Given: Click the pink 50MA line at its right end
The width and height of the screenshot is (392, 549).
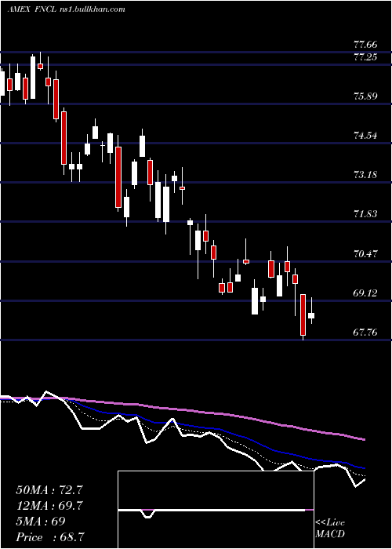Looking at the screenshot, I should coord(364,439).
